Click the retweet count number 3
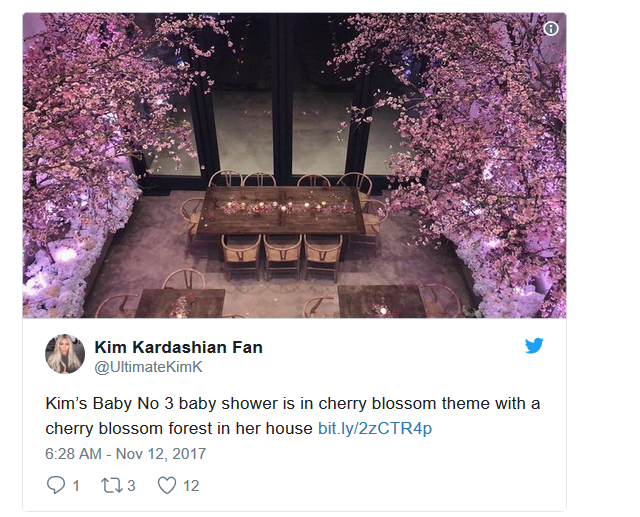 click(x=131, y=486)
